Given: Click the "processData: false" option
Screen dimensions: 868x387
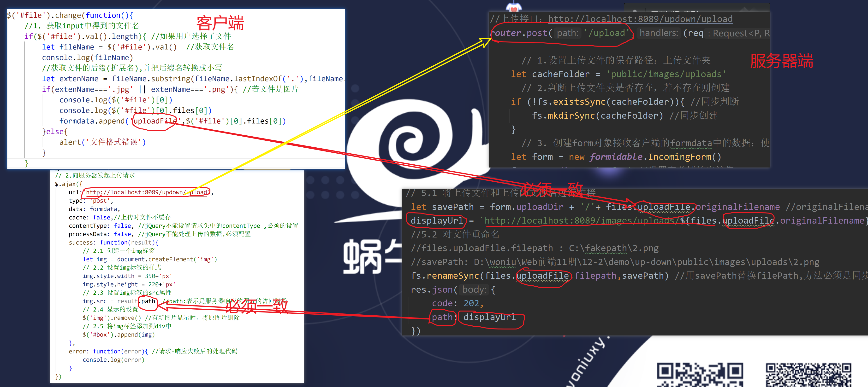Looking at the screenshot, I should 101,234.
